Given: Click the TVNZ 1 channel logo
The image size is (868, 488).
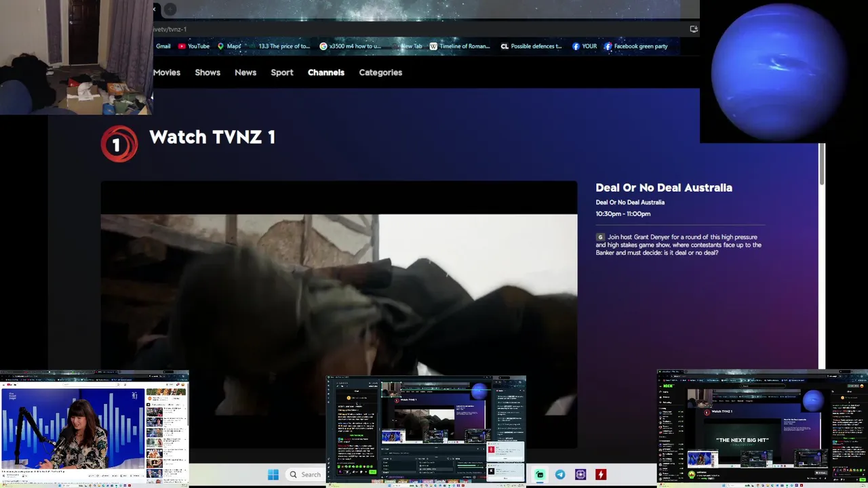Looking at the screenshot, I should (x=119, y=144).
